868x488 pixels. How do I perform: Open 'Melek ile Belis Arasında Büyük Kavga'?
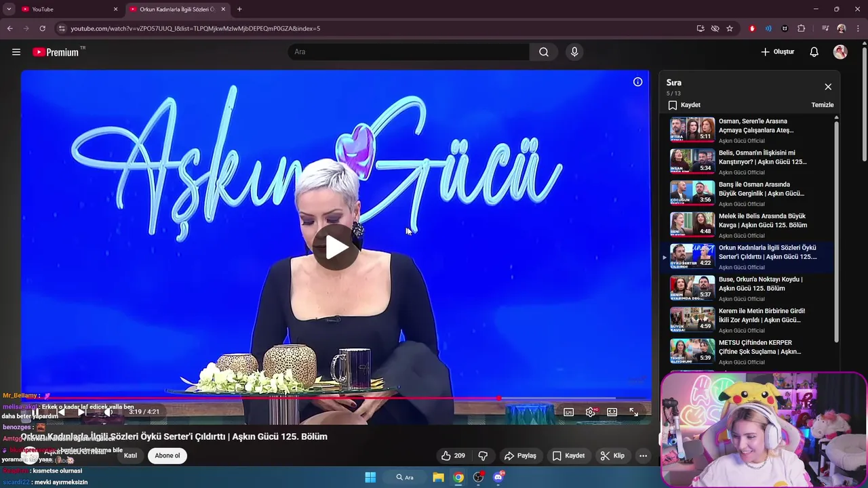pos(751,225)
